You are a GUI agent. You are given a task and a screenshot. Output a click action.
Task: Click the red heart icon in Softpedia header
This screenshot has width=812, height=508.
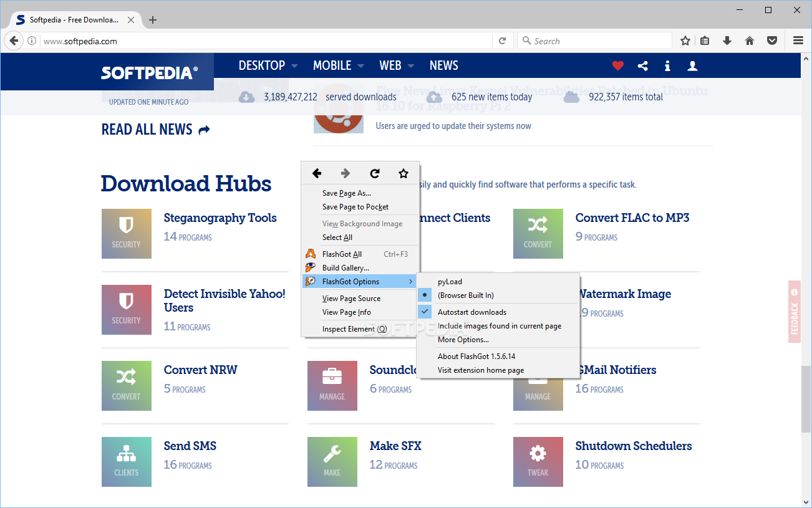click(617, 65)
